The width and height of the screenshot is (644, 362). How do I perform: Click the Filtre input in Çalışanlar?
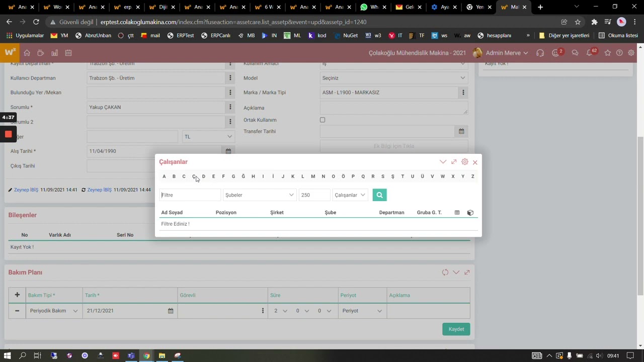(190, 195)
